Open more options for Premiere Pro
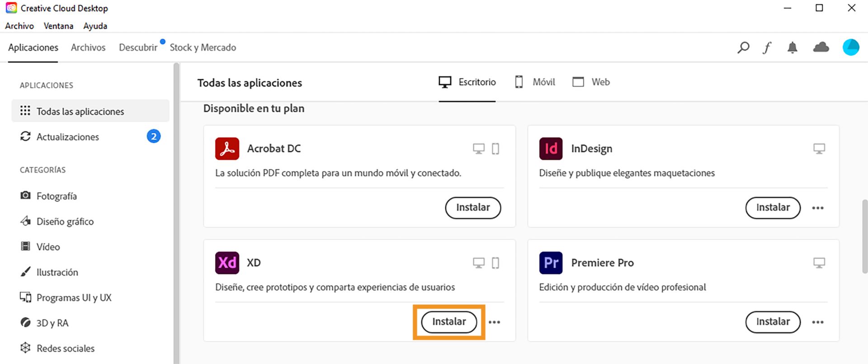The height and width of the screenshot is (364, 868). 818,322
